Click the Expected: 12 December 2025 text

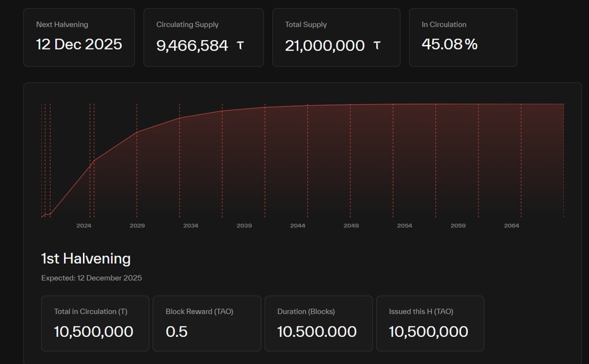click(x=92, y=278)
